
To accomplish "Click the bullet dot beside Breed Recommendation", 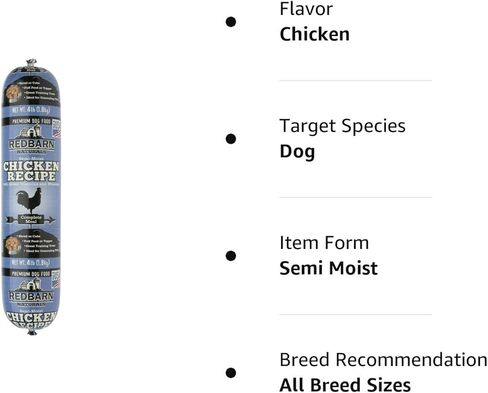I will tap(231, 373).
